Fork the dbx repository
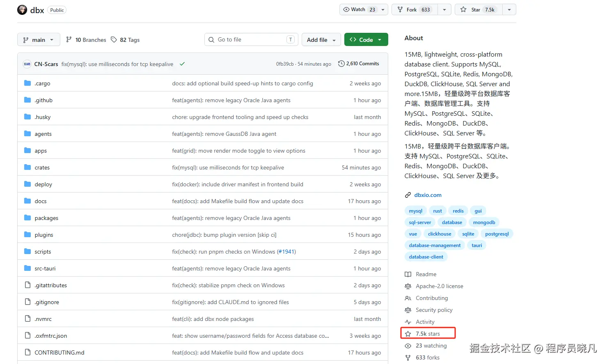607x364 pixels. pos(415,9)
